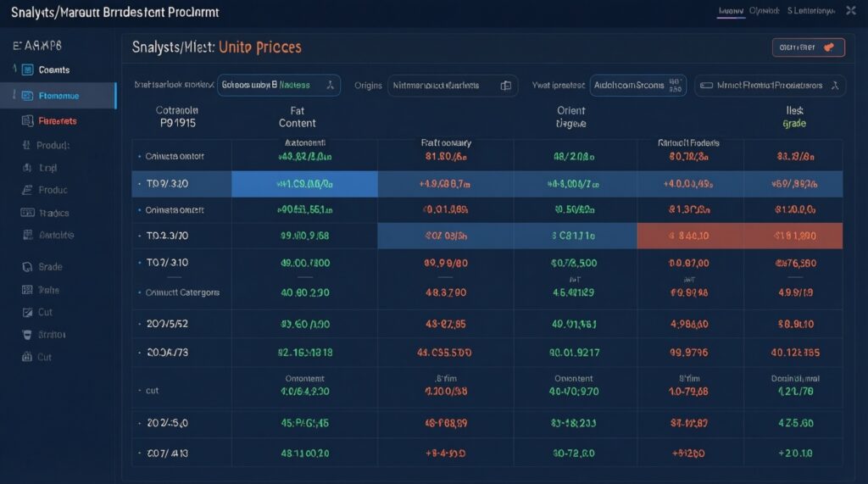Click the X icon at top right corner

850,11
